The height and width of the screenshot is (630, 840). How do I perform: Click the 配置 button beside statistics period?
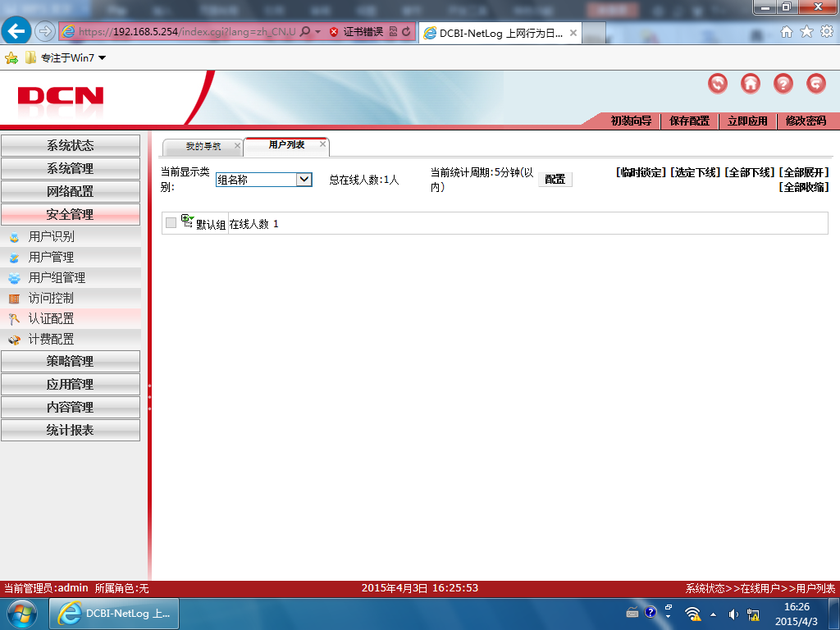pyautogui.click(x=555, y=180)
